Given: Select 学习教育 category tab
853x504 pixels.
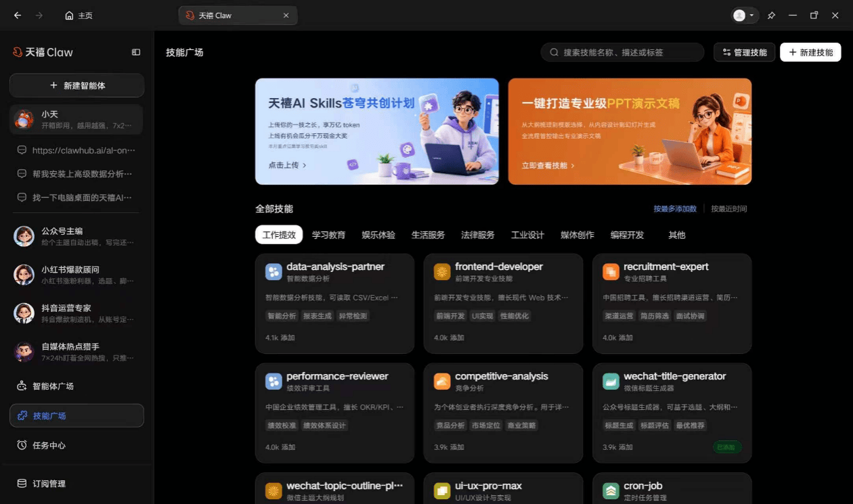Looking at the screenshot, I should tap(328, 235).
